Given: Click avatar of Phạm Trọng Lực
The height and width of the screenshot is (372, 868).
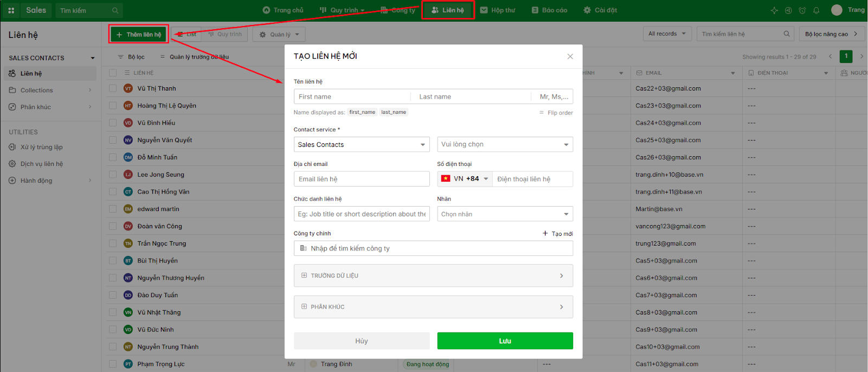Looking at the screenshot, I should coord(128,364).
